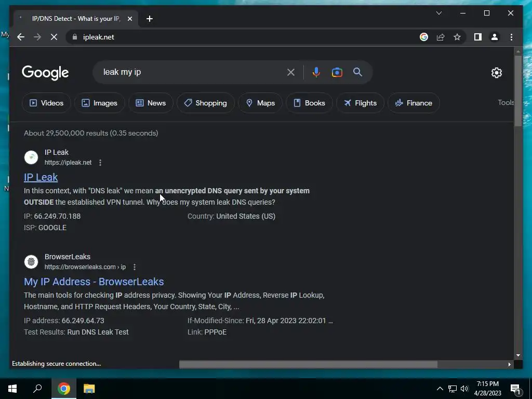This screenshot has height=399, width=532.
Task: Click the lock icon beside ipleak.net
Action: [75, 37]
